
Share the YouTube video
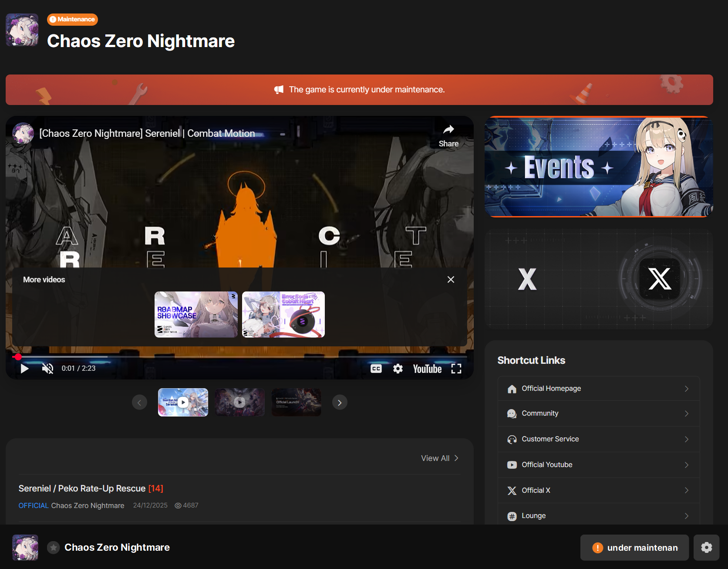tap(448, 135)
